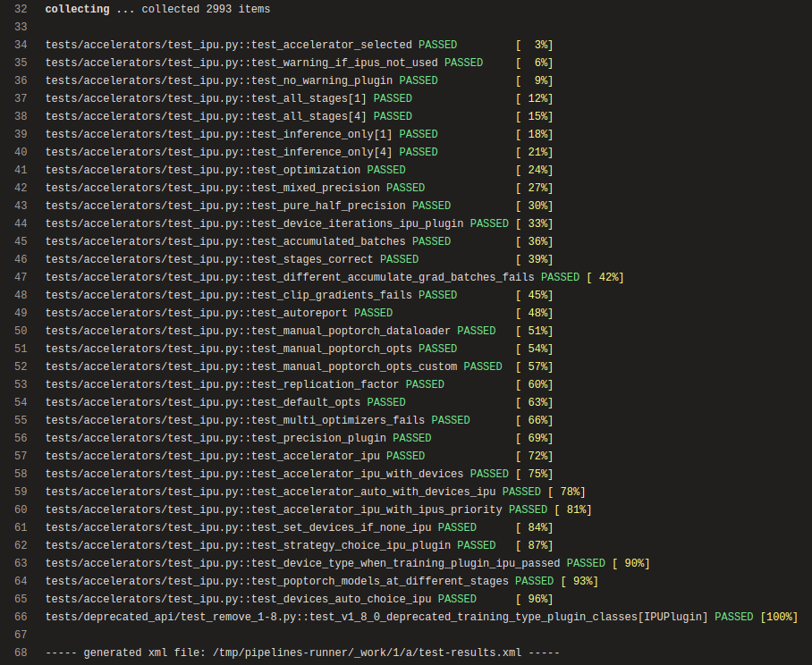Click the test_autoreport log line
The width and height of the screenshot is (812, 665).
pyautogui.click(x=299, y=313)
